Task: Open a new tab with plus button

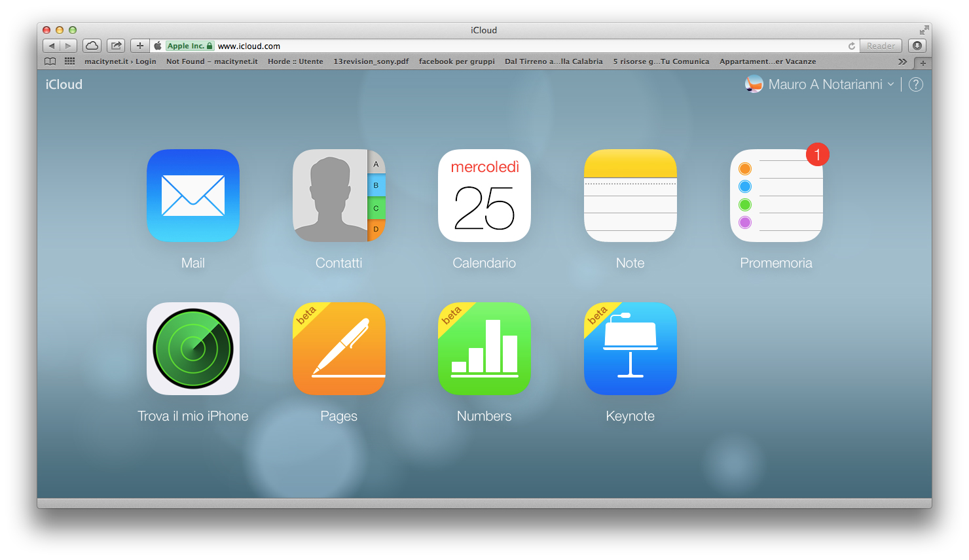Action: click(923, 63)
